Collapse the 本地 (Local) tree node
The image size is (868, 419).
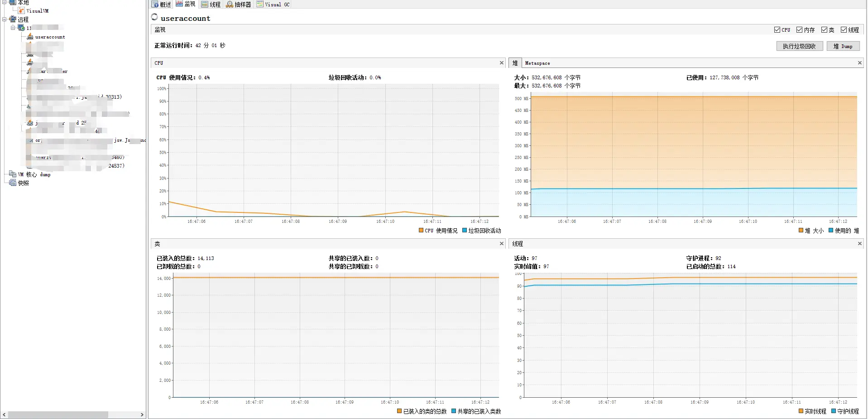click(5, 2)
